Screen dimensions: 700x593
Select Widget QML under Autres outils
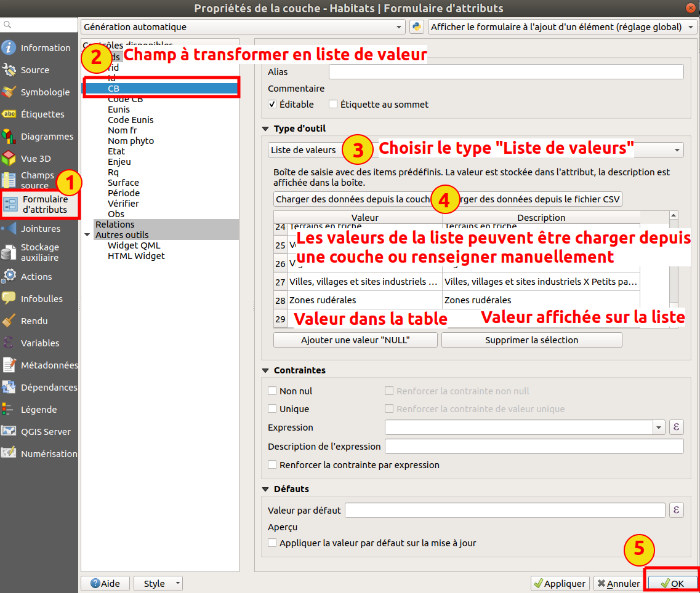(x=134, y=245)
